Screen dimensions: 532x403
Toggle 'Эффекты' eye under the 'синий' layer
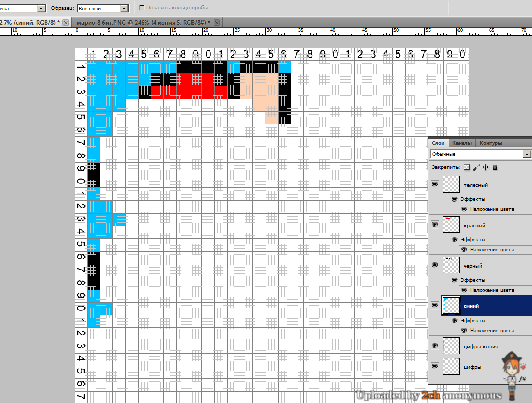455,320
